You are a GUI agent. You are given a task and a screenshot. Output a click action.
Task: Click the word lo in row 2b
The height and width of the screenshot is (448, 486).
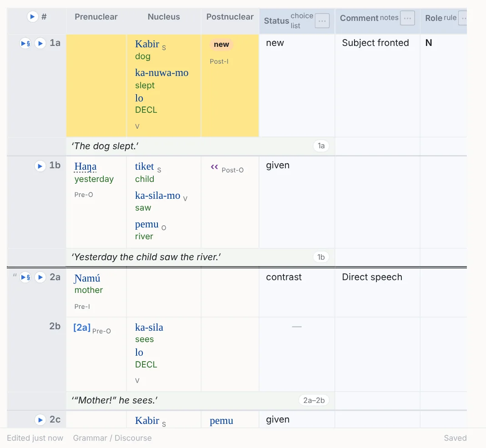coord(139,352)
